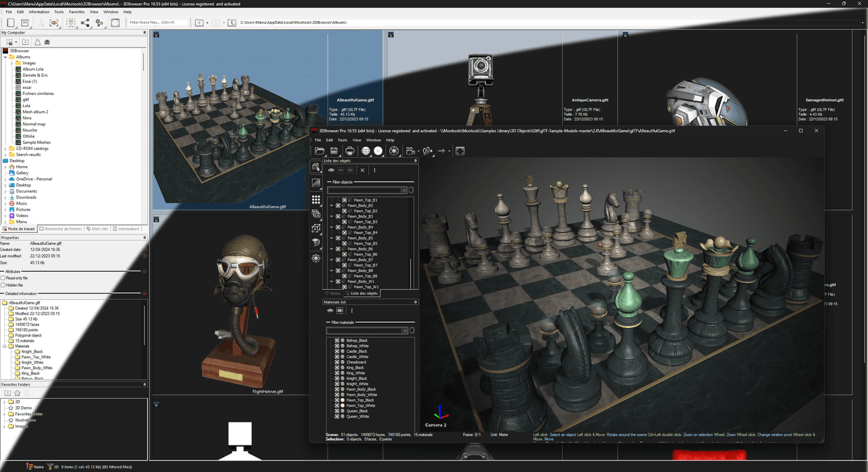The image size is (868, 472).
Task: Toggle checkbox for Queen_White material
Action: pyautogui.click(x=337, y=416)
